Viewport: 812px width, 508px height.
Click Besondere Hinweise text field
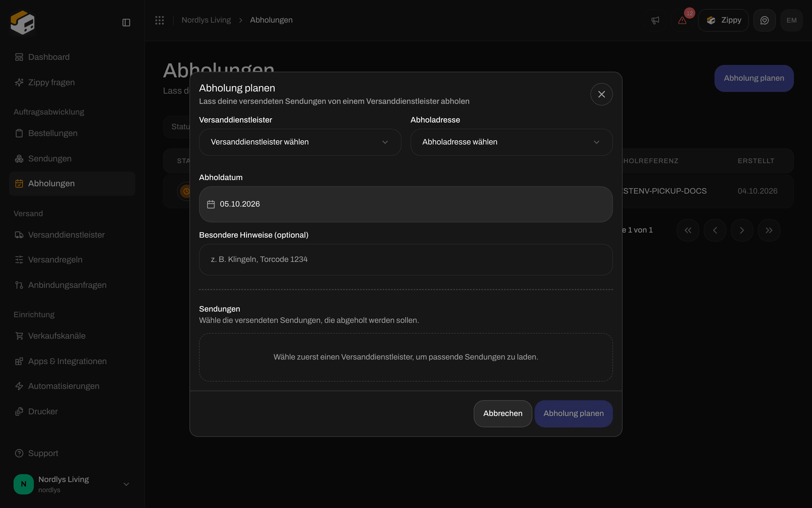coord(406,260)
